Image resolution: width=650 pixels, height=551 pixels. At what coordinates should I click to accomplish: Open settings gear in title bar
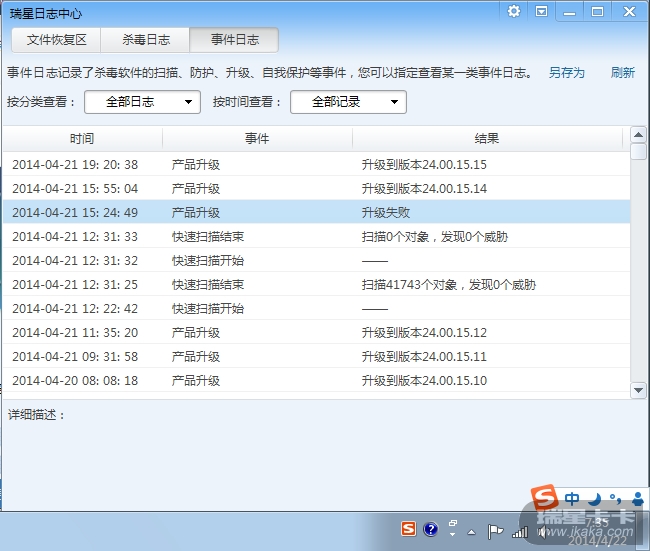[x=514, y=11]
